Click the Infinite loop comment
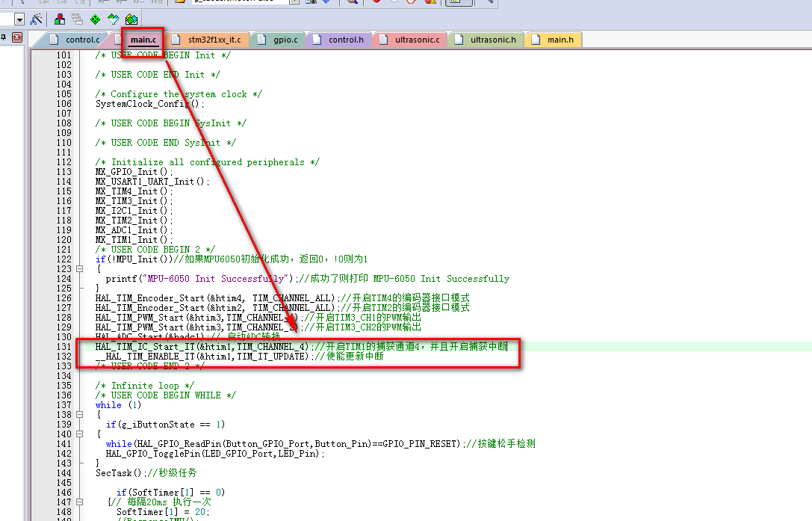Screen dimensions: 812x521 (145, 386)
